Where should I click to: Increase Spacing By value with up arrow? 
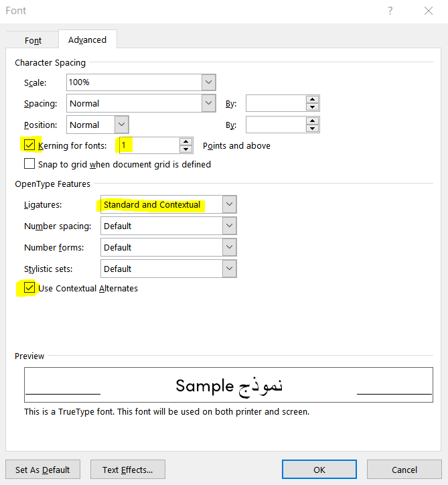(x=312, y=99)
